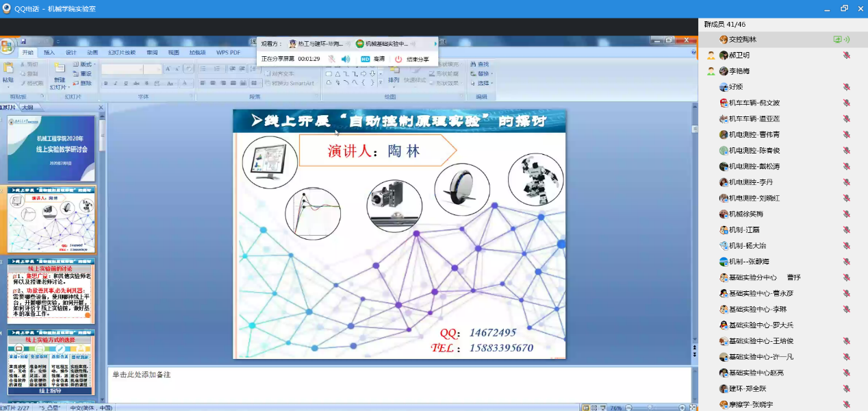Click the 结束分享 end sharing button
Screen dimensions: 868x411
pos(412,60)
